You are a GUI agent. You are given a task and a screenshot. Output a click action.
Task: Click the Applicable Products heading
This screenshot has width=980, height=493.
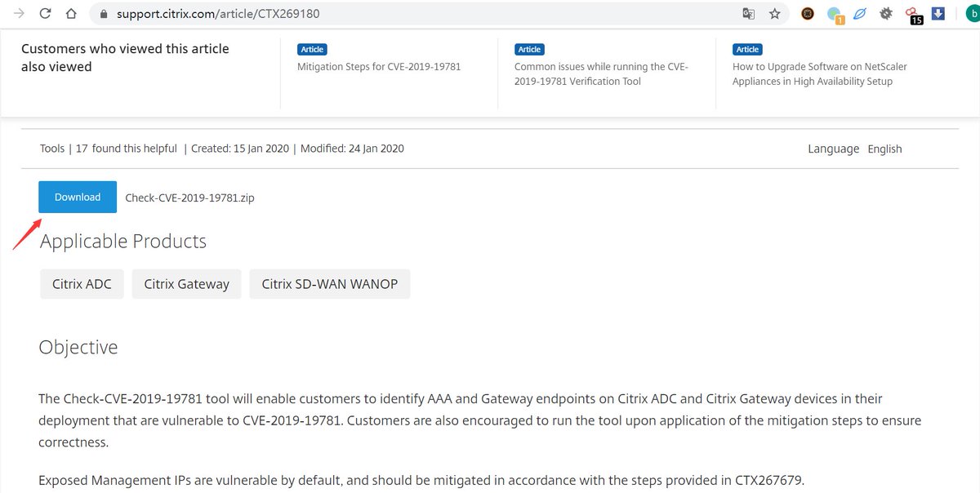pos(123,242)
